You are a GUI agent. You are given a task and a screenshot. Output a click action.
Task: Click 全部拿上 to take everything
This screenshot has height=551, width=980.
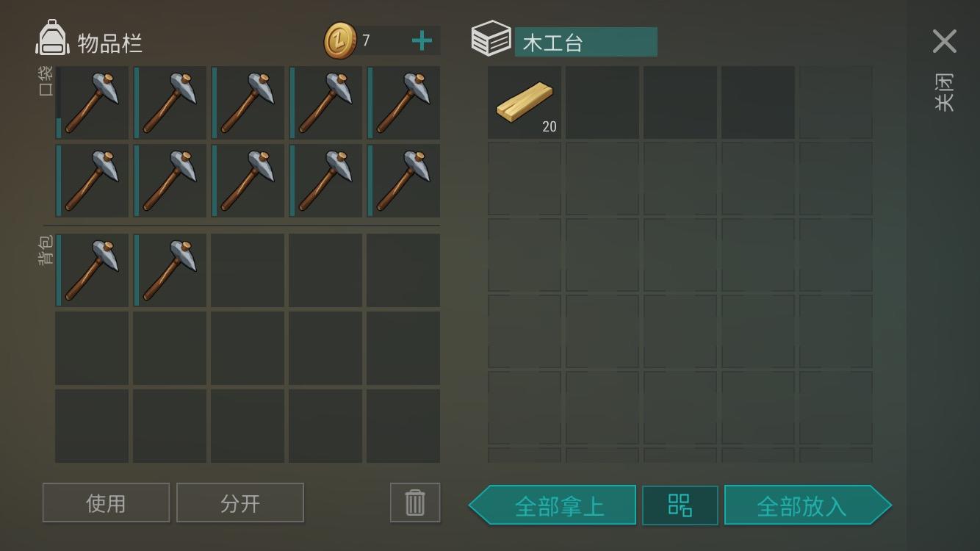[x=552, y=505]
